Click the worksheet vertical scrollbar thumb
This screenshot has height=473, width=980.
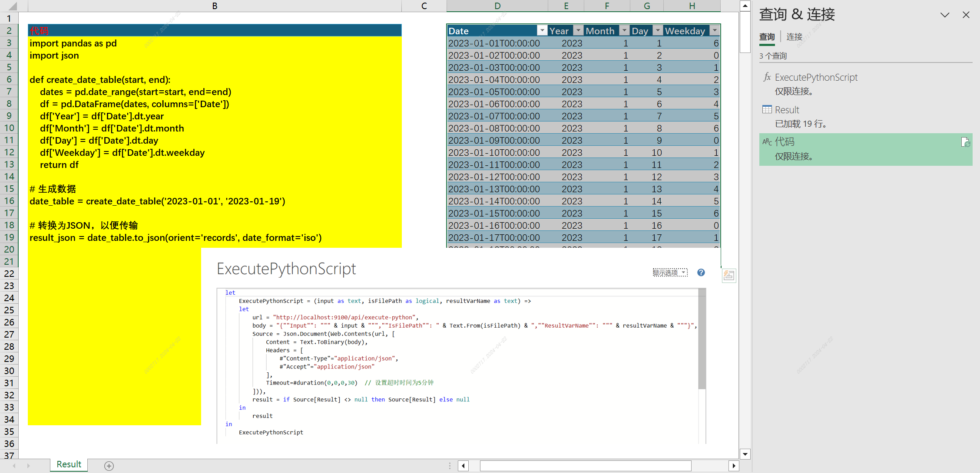[745, 32]
